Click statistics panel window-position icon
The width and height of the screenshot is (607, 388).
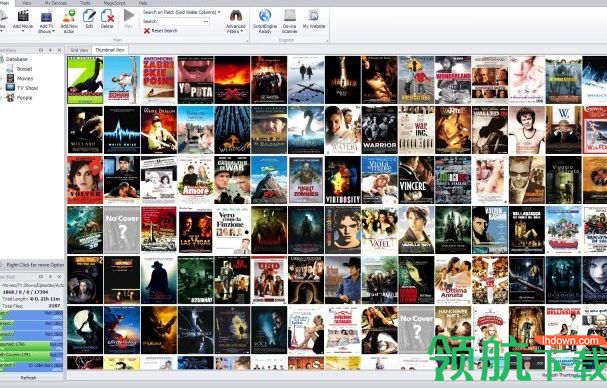pyautogui.click(x=41, y=277)
